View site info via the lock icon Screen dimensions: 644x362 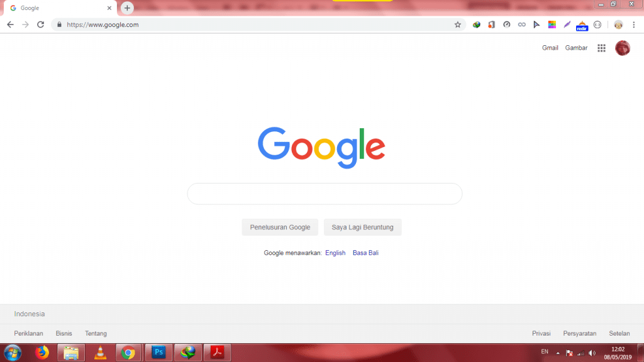(x=59, y=25)
